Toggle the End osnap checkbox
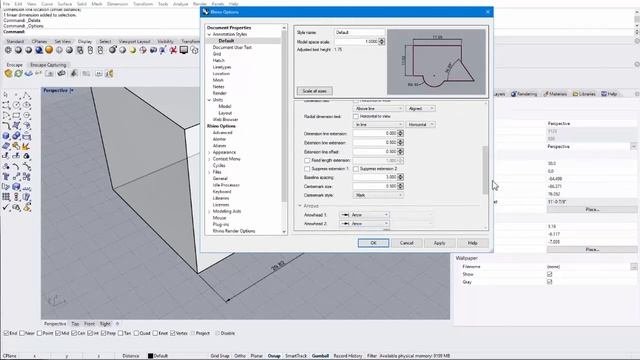Viewport: 640px width, 360px height. (x=6, y=333)
